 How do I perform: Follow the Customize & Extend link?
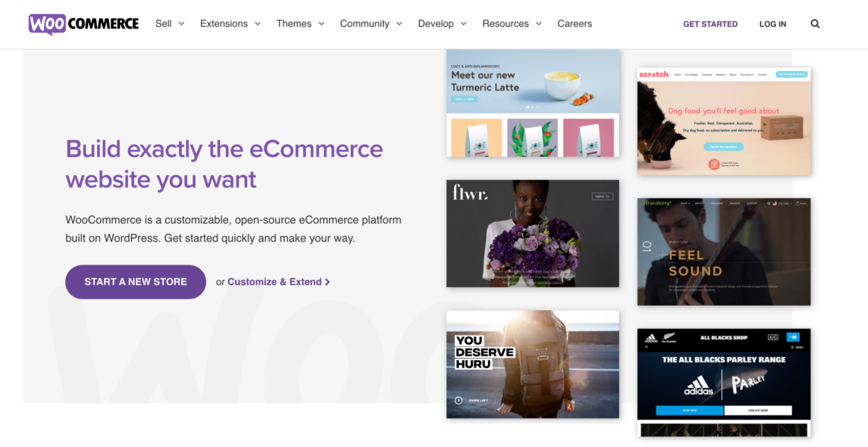click(x=278, y=282)
